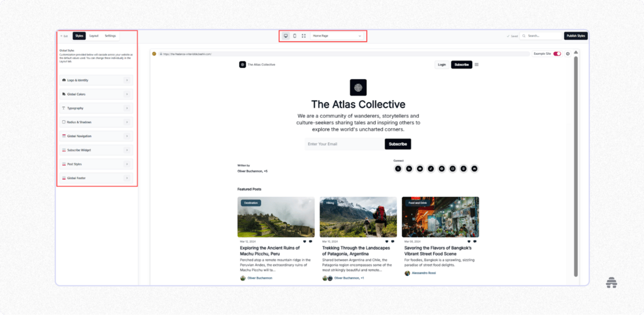
Task: Open Oliver Buchannon, +1 author link
Action: (x=349, y=278)
